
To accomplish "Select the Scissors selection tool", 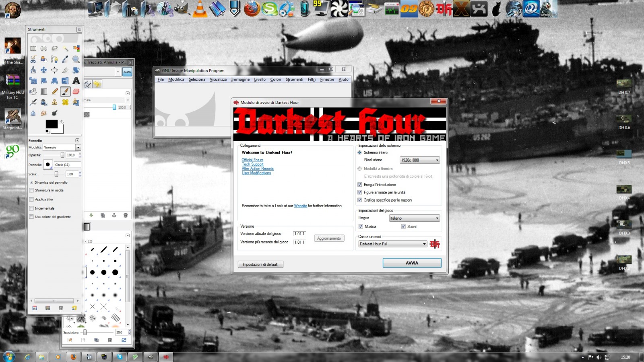I will 33,60.
